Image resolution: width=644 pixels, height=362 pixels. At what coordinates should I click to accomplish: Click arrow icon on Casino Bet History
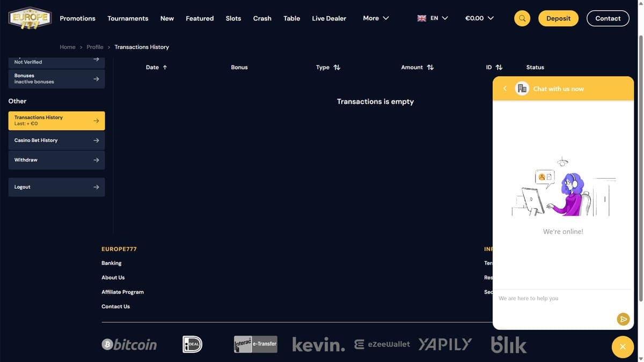tap(96, 141)
